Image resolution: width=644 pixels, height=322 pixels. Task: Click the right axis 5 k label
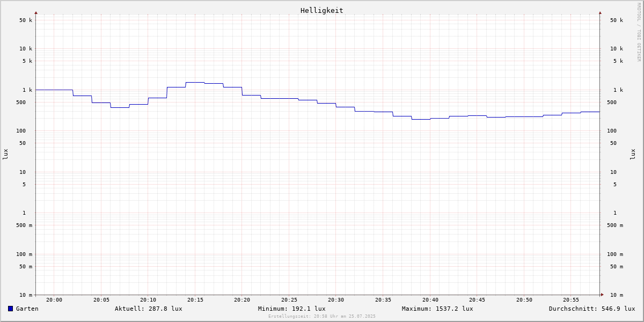618,61
